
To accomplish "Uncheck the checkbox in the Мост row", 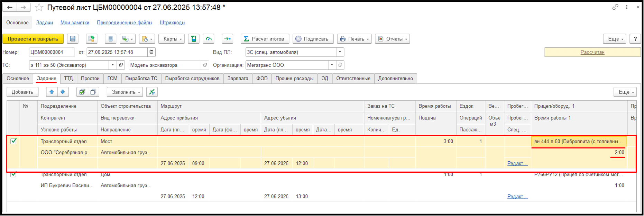I will [13, 141].
